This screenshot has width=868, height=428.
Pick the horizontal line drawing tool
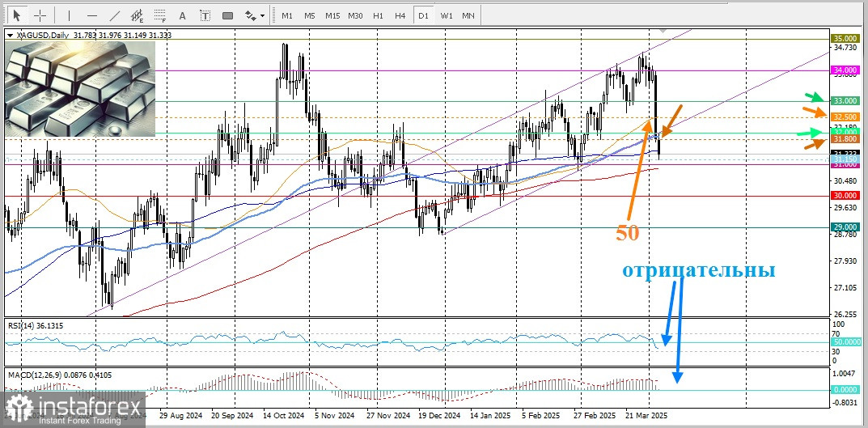(x=91, y=15)
